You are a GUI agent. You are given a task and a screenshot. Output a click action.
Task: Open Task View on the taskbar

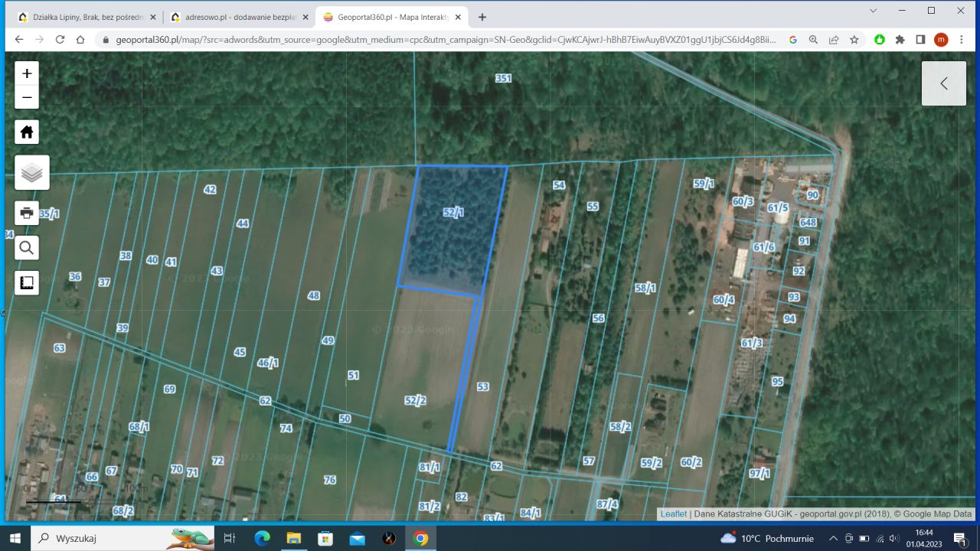pyautogui.click(x=229, y=538)
